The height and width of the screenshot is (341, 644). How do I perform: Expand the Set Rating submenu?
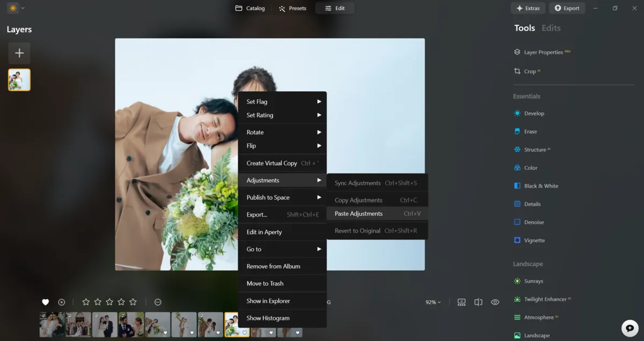(x=282, y=115)
